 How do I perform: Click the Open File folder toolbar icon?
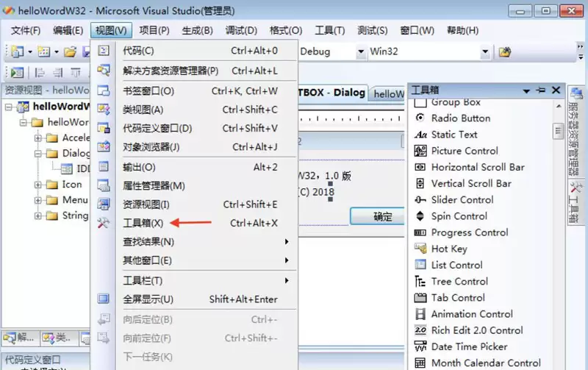(70, 51)
